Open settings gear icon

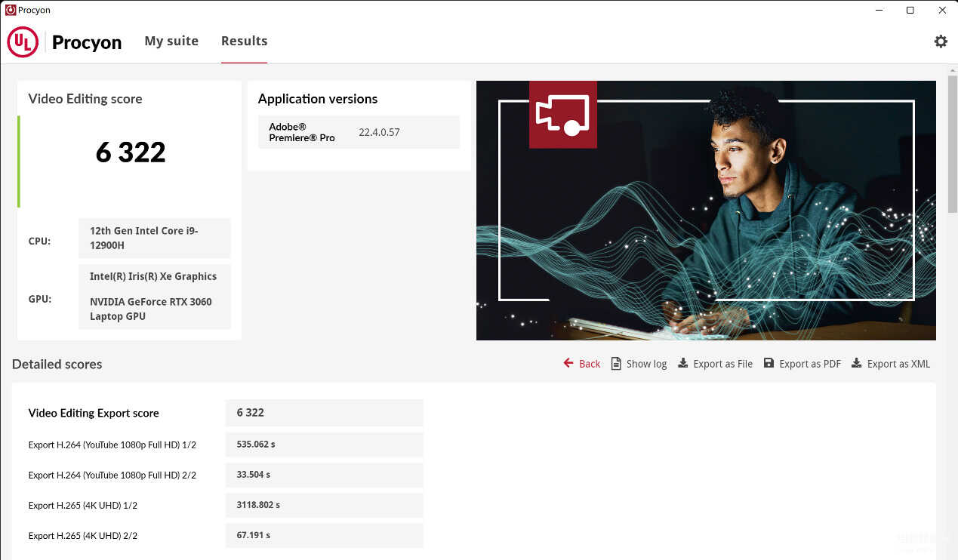pyautogui.click(x=940, y=42)
